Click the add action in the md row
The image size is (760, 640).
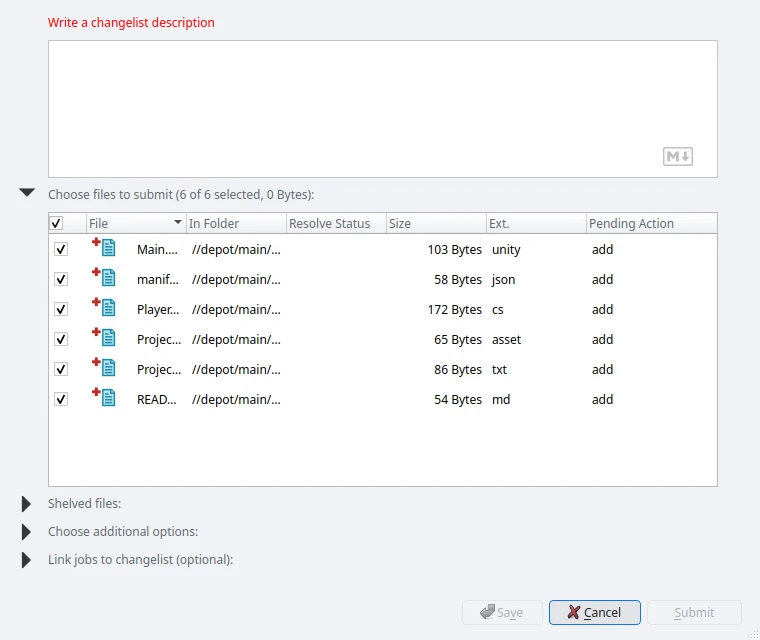(602, 400)
